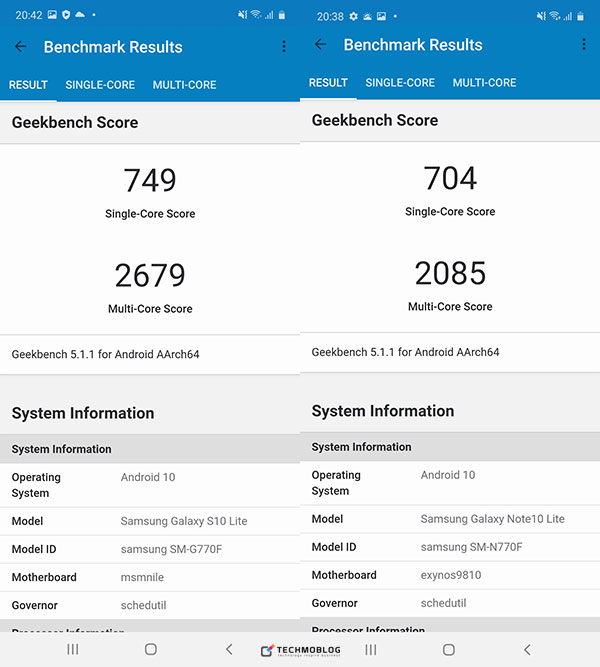Tap the 2679 multi-core score
Screen dimensions: 600x667
point(150,275)
